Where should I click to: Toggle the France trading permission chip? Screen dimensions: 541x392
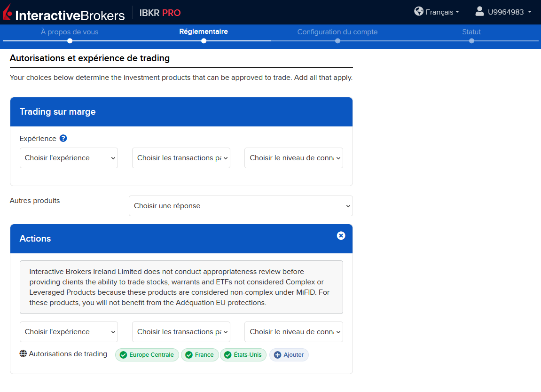tap(200, 355)
